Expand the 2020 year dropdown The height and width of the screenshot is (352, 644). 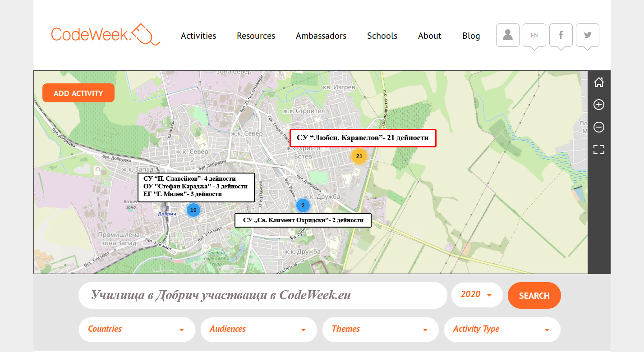477,295
